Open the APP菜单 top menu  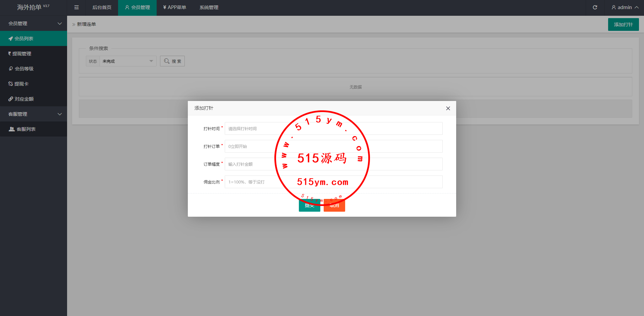(174, 7)
